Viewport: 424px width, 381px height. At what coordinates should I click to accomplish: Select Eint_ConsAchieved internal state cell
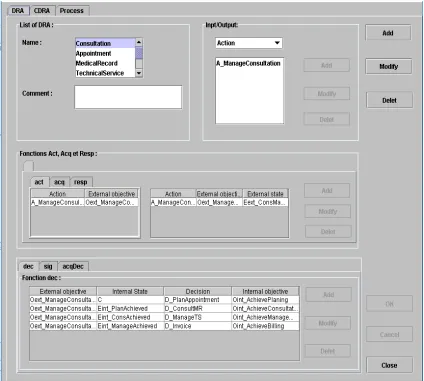tap(130, 317)
